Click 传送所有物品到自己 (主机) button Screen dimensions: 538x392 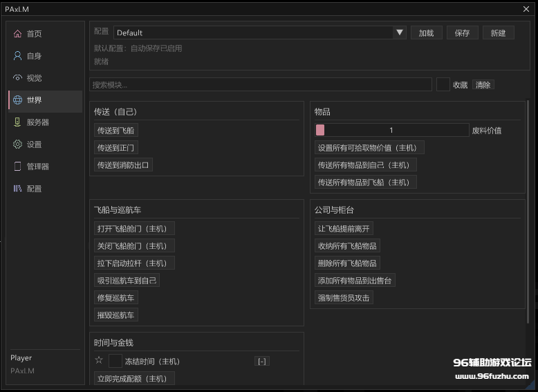click(x=365, y=165)
